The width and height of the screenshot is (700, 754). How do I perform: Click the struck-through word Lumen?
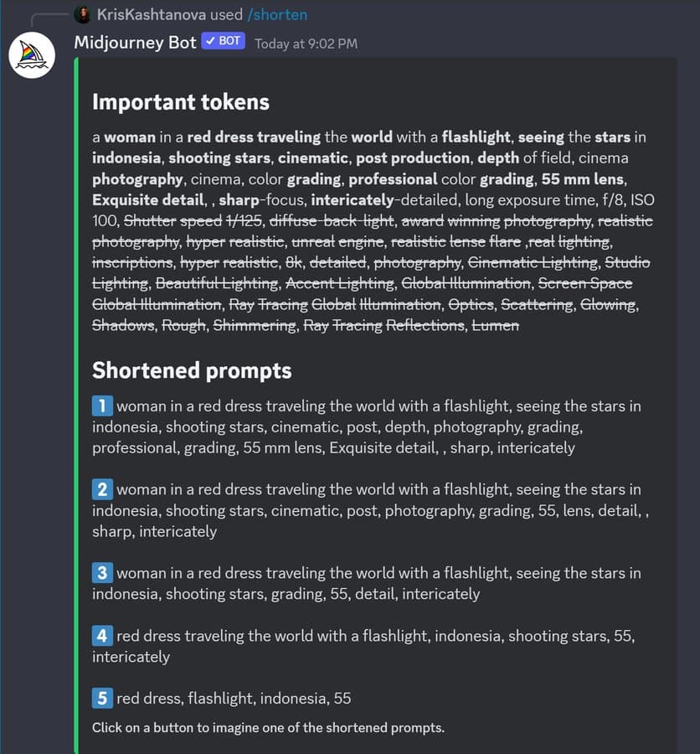coord(495,326)
